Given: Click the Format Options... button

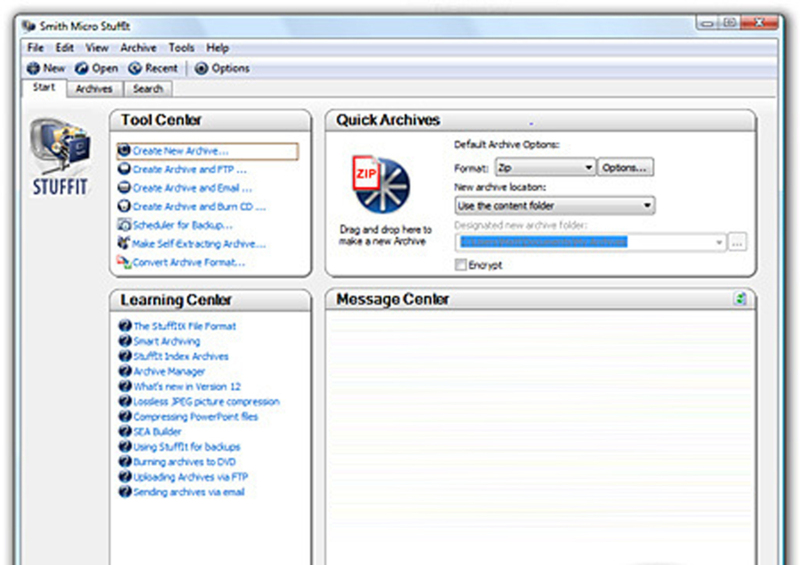Looking at the screenshot, I should (x=625, y=167).
